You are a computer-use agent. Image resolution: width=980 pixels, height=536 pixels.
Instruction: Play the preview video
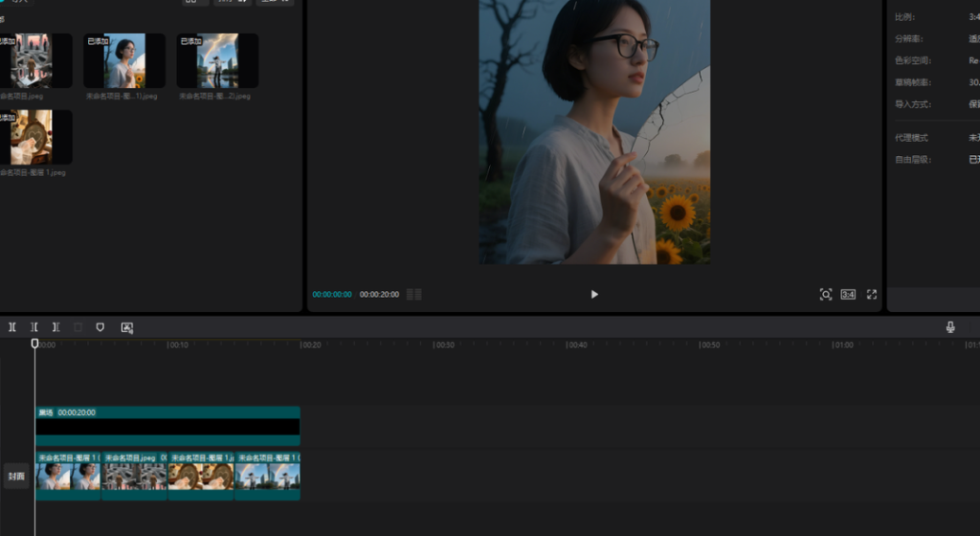[593, 295]
